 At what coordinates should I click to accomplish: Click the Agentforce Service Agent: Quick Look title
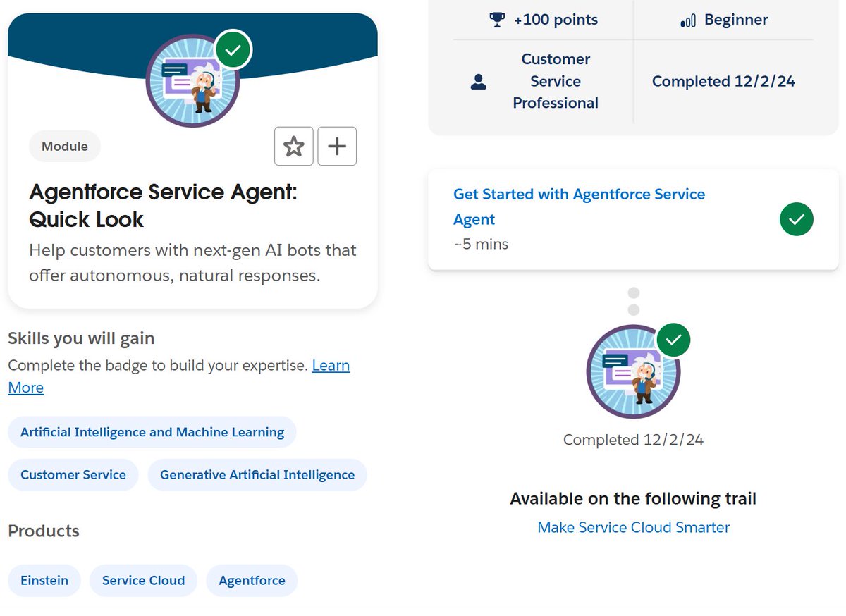164,206
